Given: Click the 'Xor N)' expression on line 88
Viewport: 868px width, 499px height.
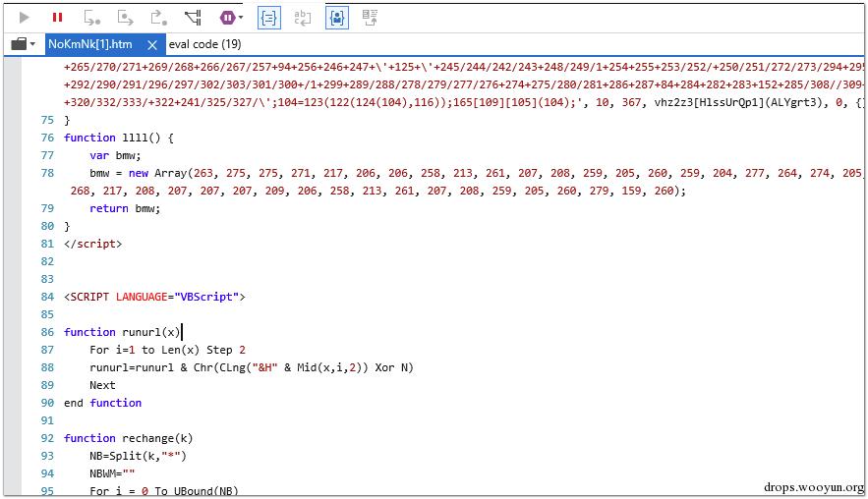Looking at the screenshot, I should click(394, 367).
